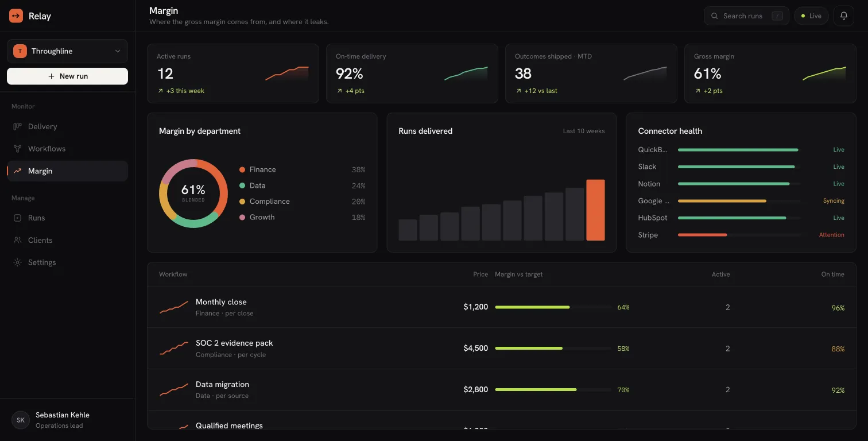The height and width of the screenshot is (441, 868).
Task: Click the slash shortcut key badge
Action: click(777, 16)
